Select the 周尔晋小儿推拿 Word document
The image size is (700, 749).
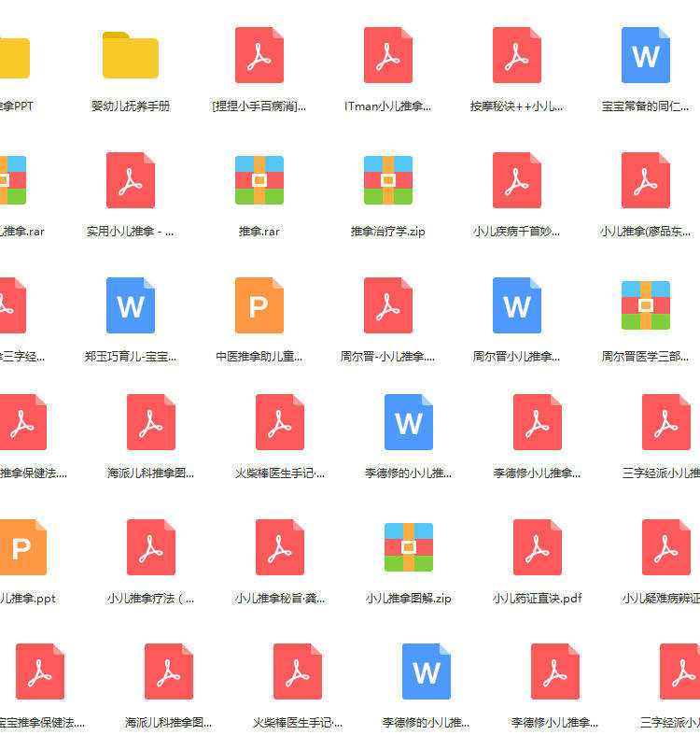[517, 305]
